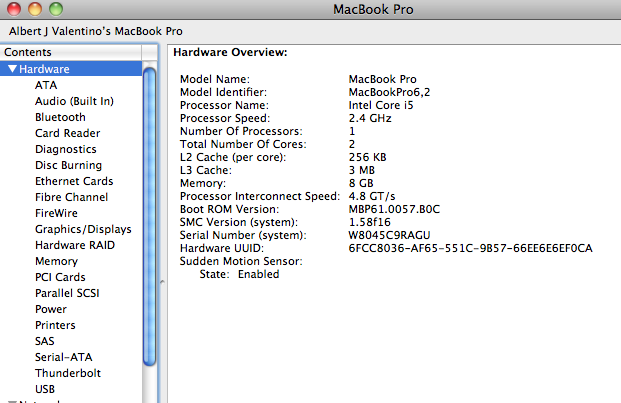Image resolution: width=621 pixels, height=403 pixels.
Task: Open Disc Burning information
Action: tap(69, 165)
